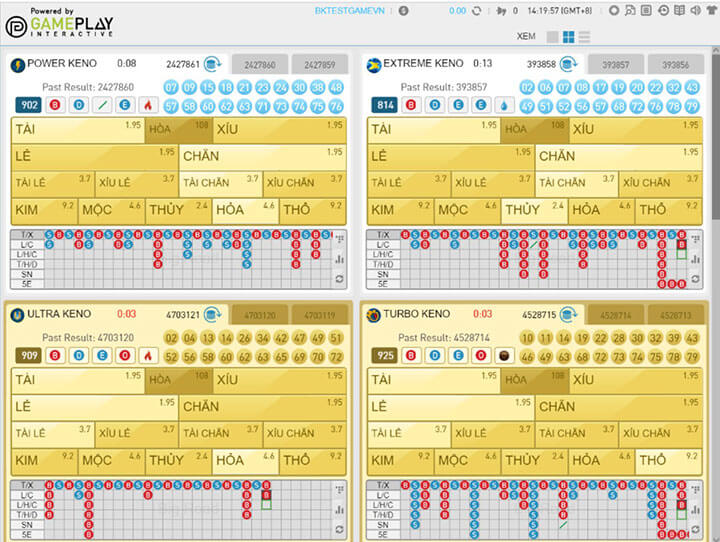Bet on TÀI LẺ in Power Keno
This screenshot has width=720, height=542.
[x=53, y=184]
